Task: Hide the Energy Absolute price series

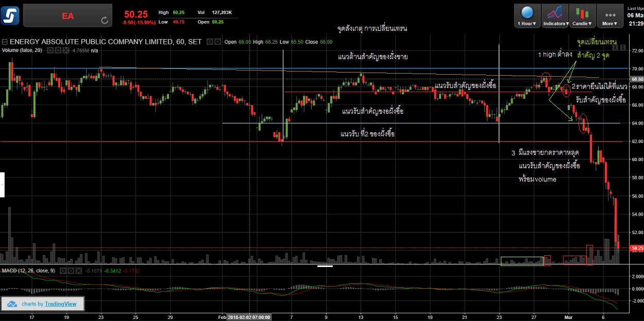Action: pyautogui.click(x=210, y=42)
